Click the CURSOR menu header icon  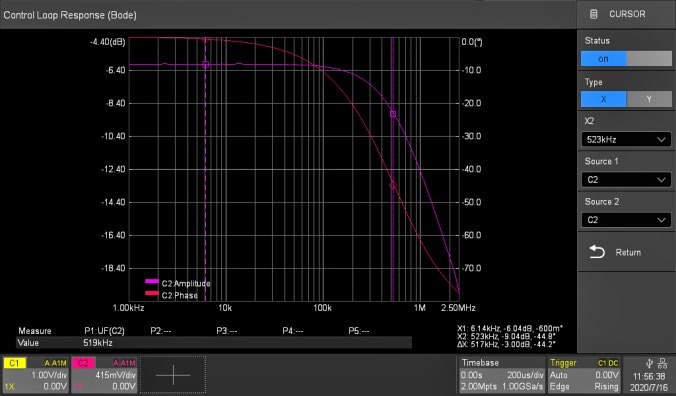(594, 14)
